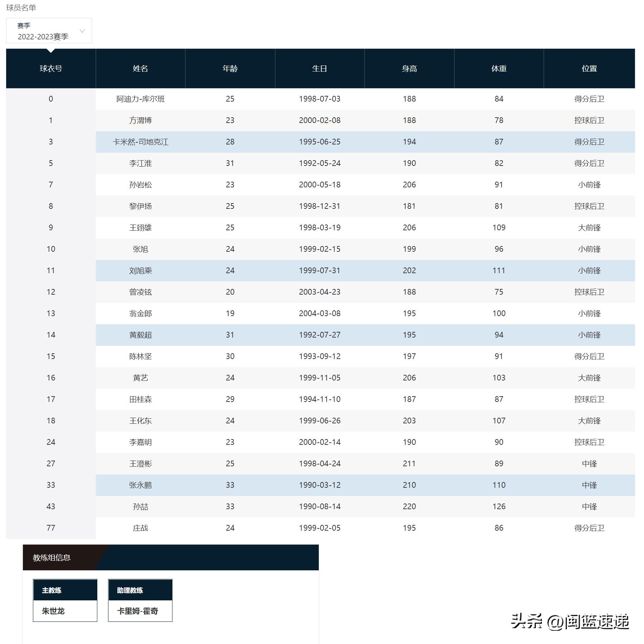Select player name 张永鹏
Image resolution: width=644 pixels, height=644 pixels.
[140, 485]
